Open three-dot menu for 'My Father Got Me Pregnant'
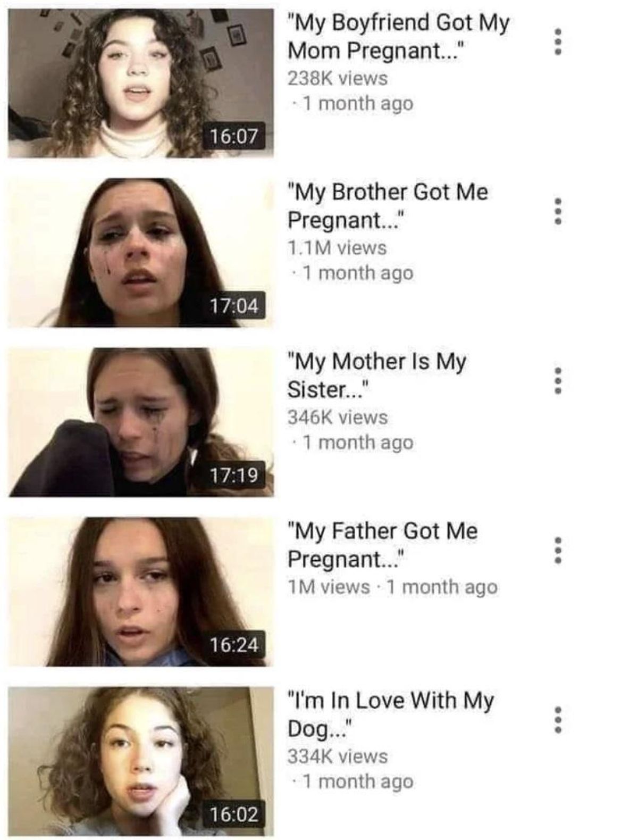The image size is (638, 840). click(x=557, y=550)
